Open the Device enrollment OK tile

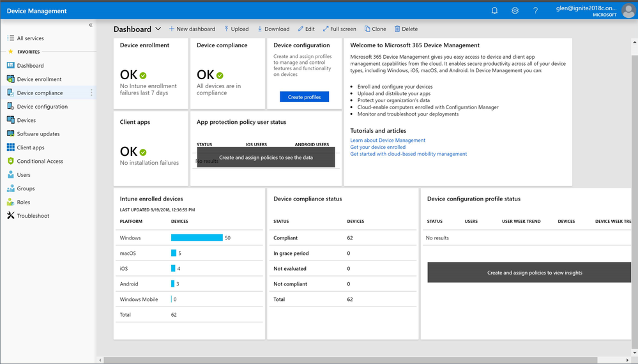[x=151, y=73]
